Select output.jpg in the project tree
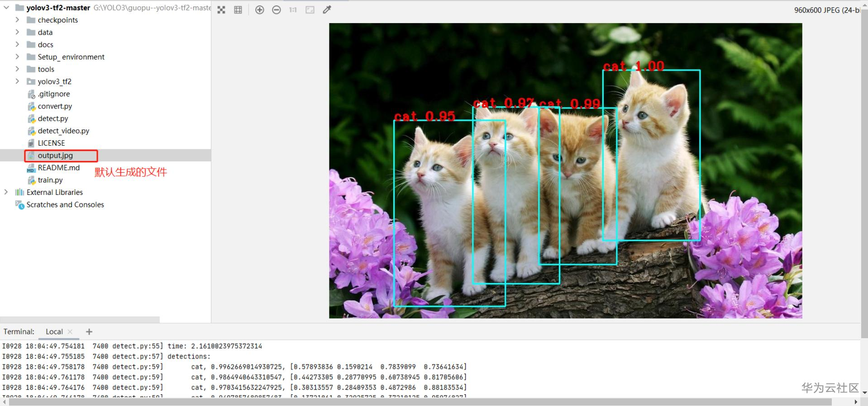Image resolution: width=868 pixels, height=406 pixels. (x=55, y=156)
